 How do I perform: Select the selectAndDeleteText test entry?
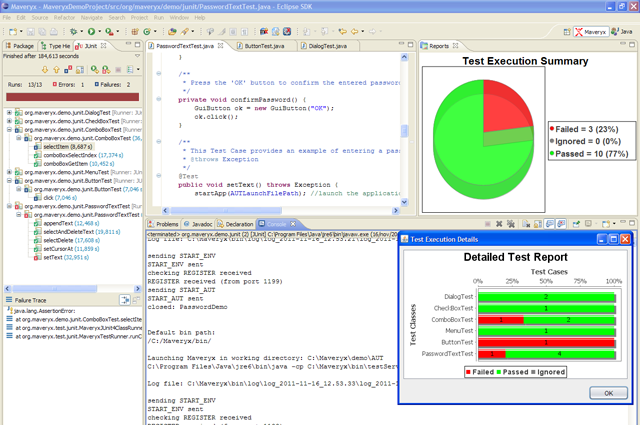77,232
